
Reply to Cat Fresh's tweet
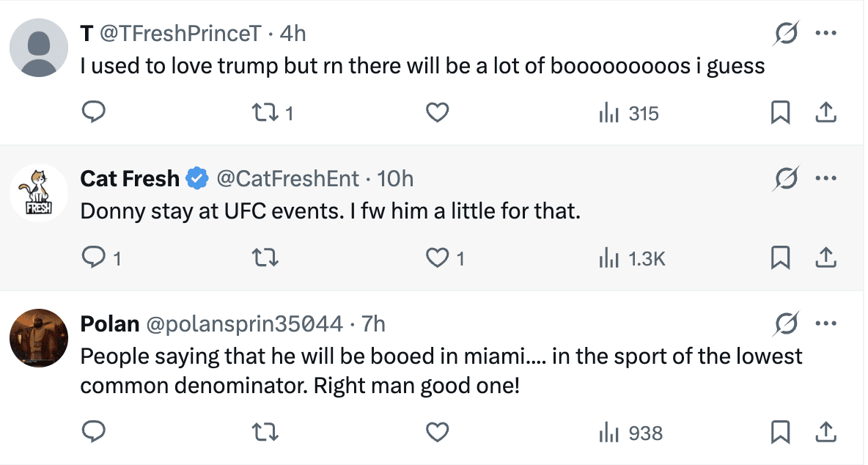(x=93, y=257)
